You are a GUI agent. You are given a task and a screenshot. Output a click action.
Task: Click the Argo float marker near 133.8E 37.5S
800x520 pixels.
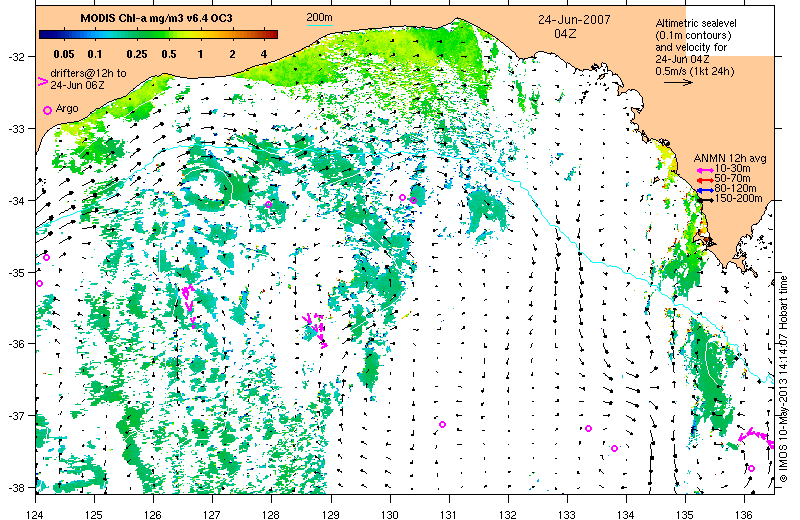tap(614, 449)
